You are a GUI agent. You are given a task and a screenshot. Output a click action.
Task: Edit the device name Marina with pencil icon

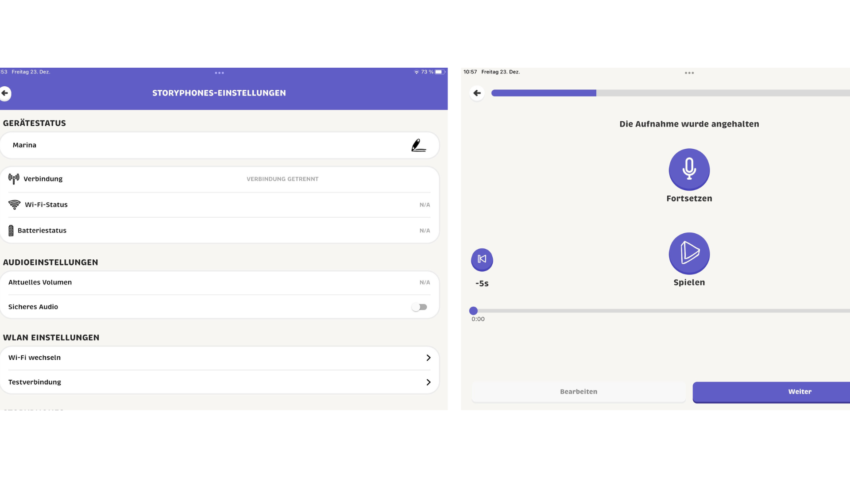tap(418, 145)
